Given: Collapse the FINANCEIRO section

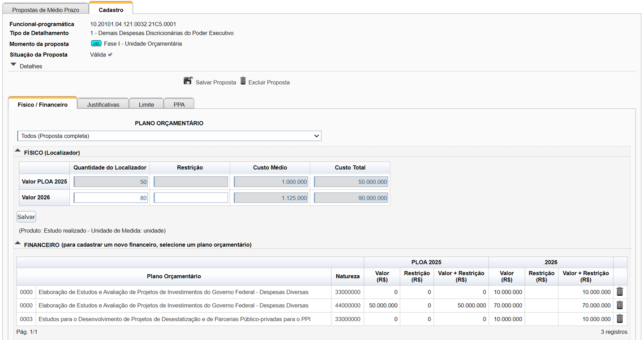Looking at the screenshot, I should point(18,243).
